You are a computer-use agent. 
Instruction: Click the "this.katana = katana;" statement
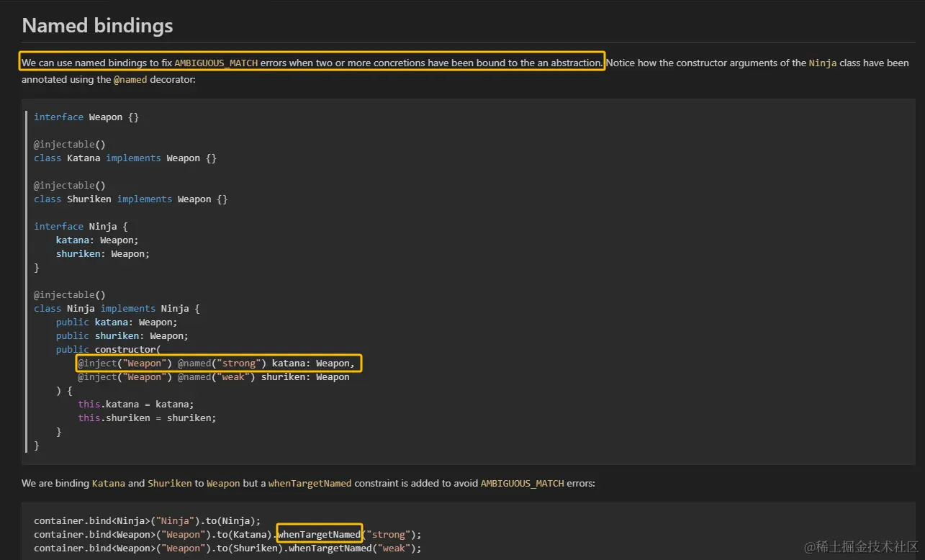pos(136,405)
